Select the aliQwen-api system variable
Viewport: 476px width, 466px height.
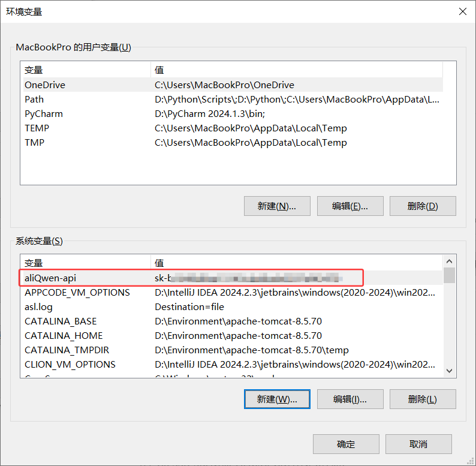pos(50,278)
